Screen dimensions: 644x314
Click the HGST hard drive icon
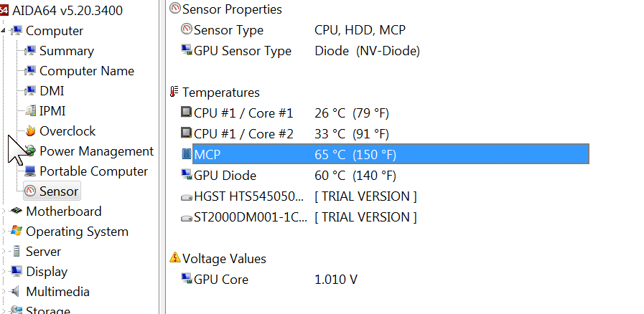click(x=187, y=196)
